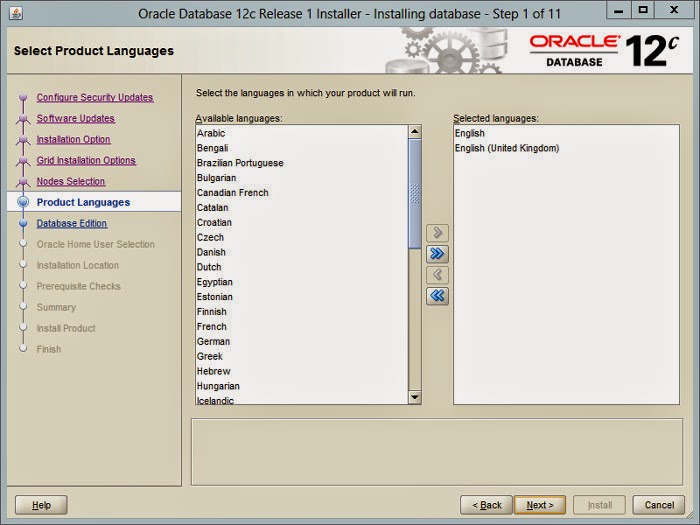Select Danish in available languages

(302, 252)
